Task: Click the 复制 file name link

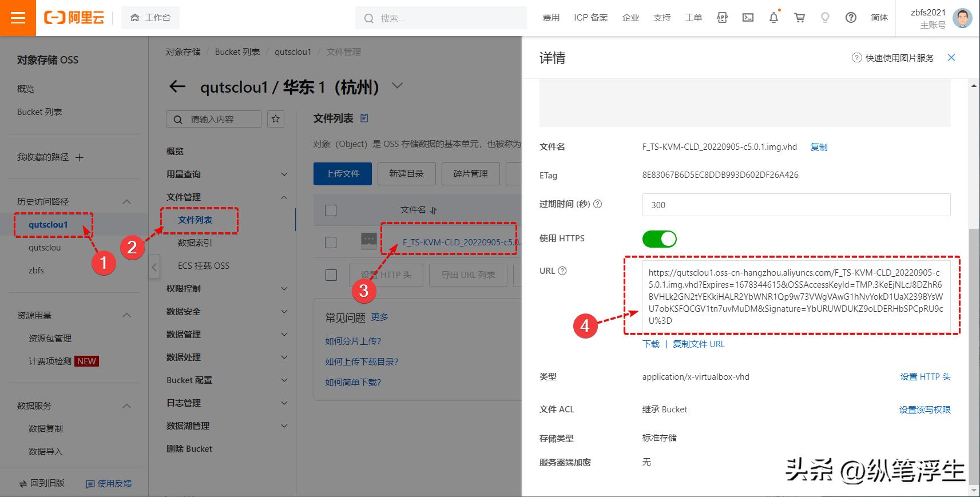Action: click(819, 147)
